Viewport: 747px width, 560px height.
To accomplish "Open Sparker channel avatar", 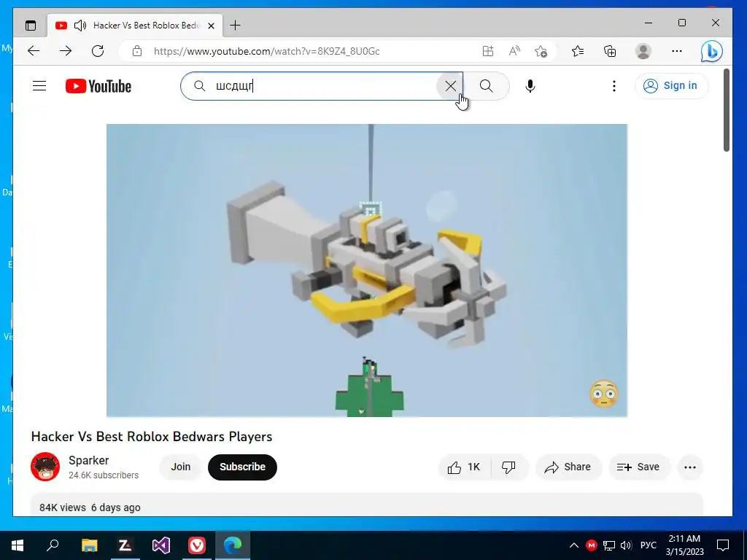I will 45,467.
